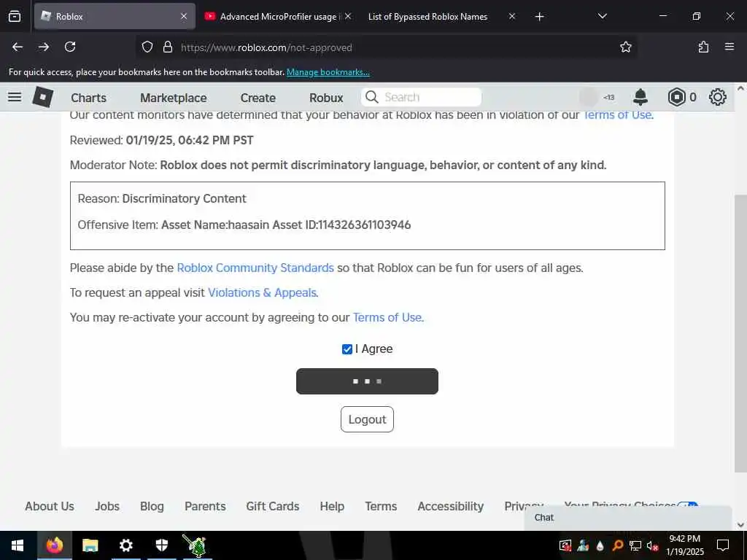The image size is (747, 560).
Task: Reload the current page
Action: point(70,47)
